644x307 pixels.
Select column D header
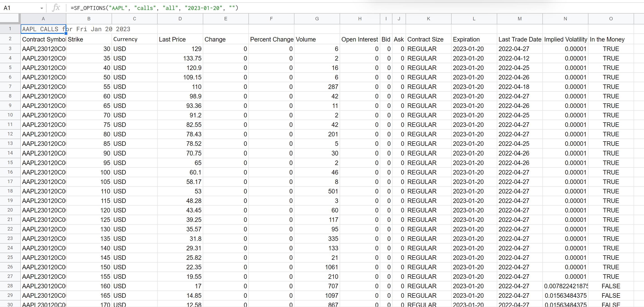click(180, 19)
